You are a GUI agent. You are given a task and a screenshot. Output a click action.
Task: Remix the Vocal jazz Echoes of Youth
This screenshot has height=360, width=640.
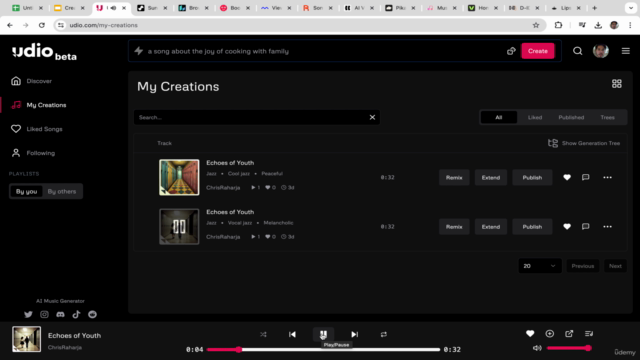click(x=454, y=227)
